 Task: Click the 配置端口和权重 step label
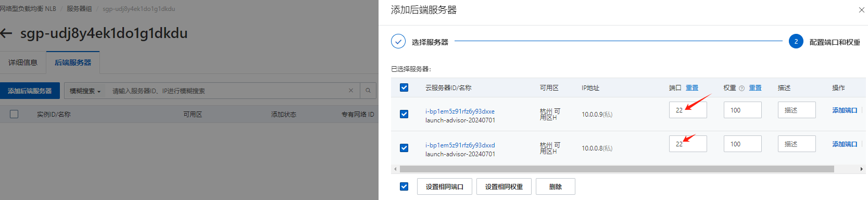pos(835,42)
